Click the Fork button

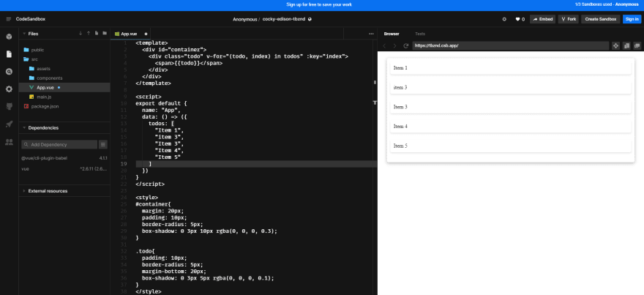pyautogui.click(x=569, y=19)
